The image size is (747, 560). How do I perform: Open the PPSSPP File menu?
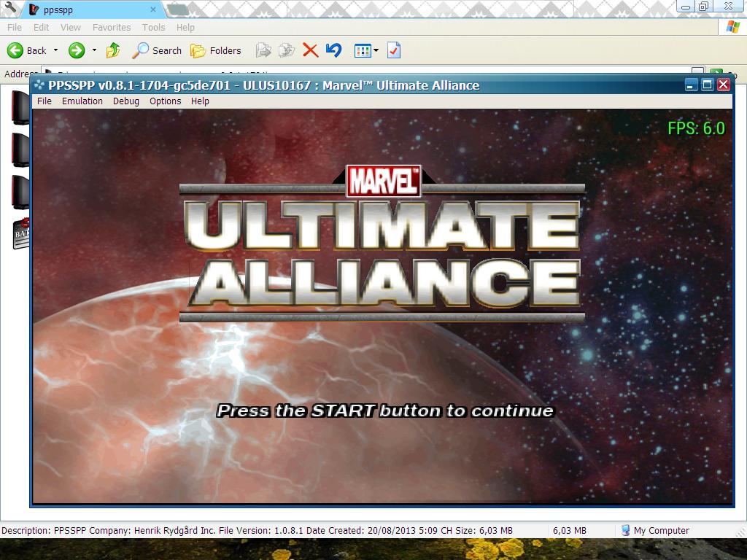44,101
